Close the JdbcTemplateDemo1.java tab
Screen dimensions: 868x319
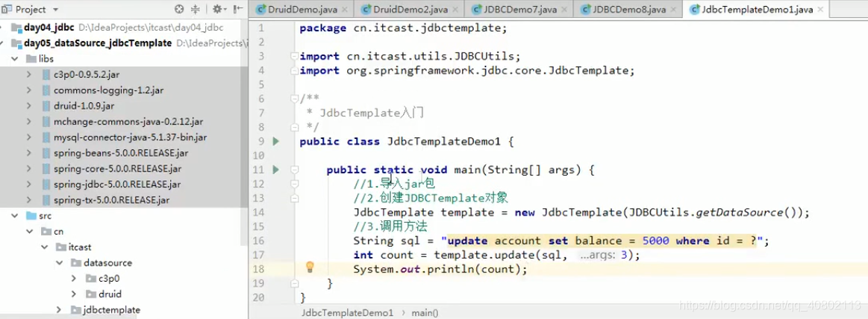819,10
